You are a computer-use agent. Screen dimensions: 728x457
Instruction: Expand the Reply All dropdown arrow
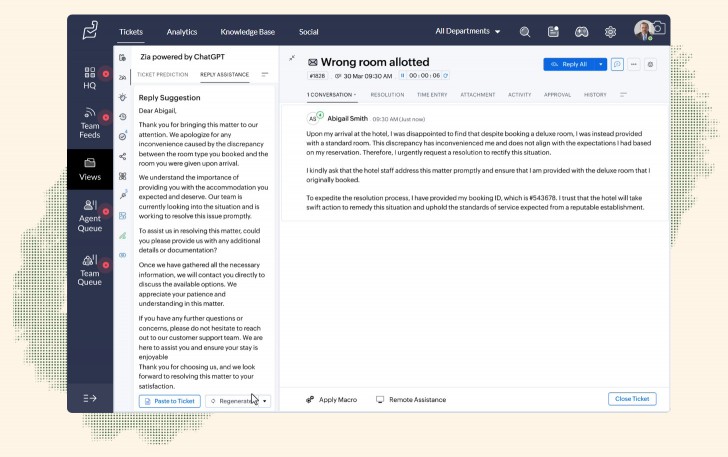tap(601, 64)
